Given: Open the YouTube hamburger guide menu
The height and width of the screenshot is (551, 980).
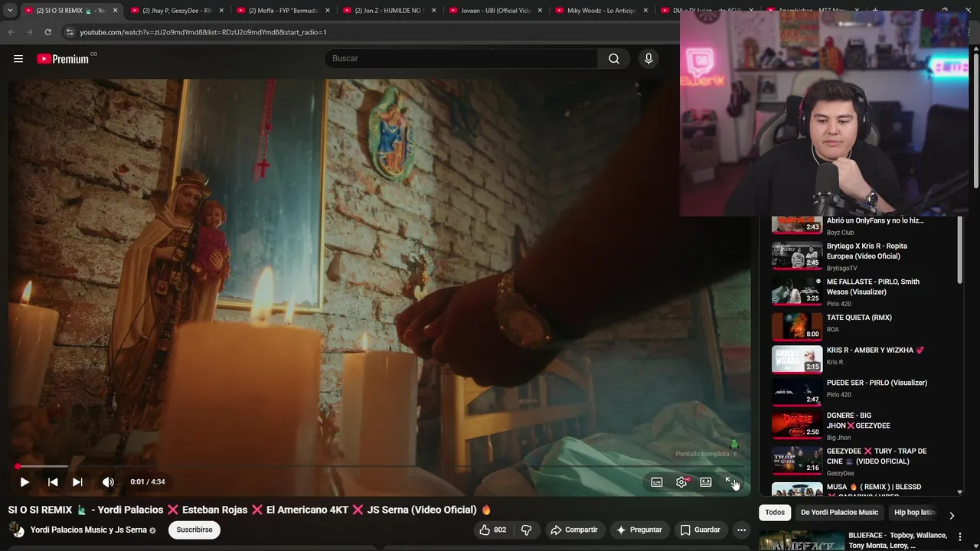Looking at the screenshot, I should click(18, 59).
